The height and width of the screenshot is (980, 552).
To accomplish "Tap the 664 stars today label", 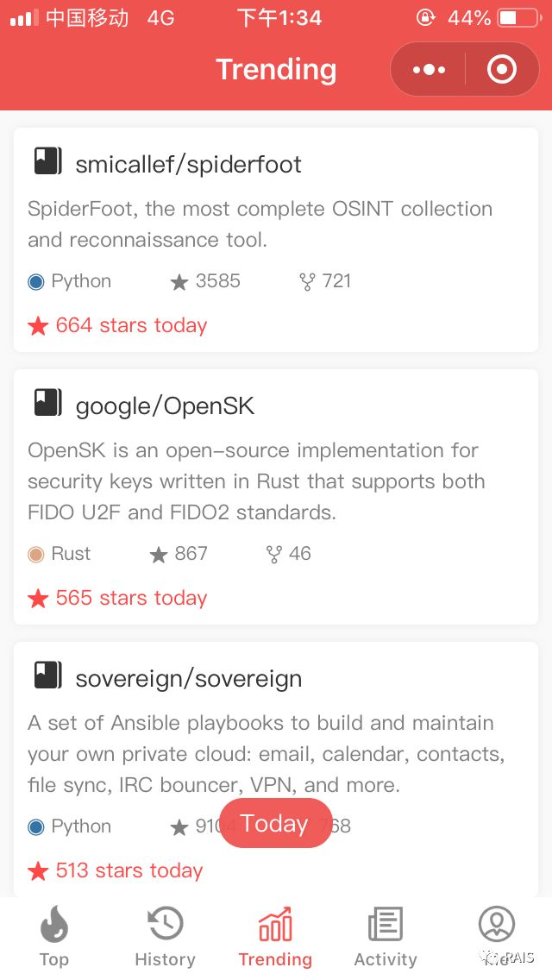I will (131, 325).
